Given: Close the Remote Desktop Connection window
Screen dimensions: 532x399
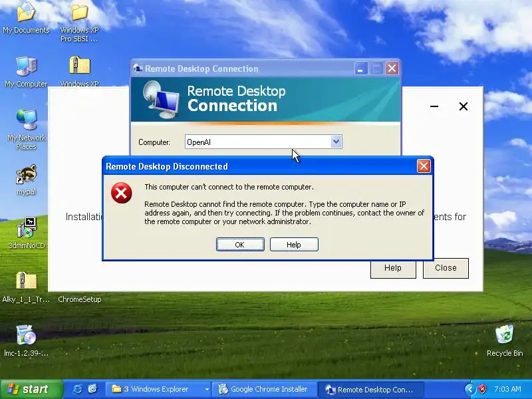Looking at the screenshot, I should [392, 68].
